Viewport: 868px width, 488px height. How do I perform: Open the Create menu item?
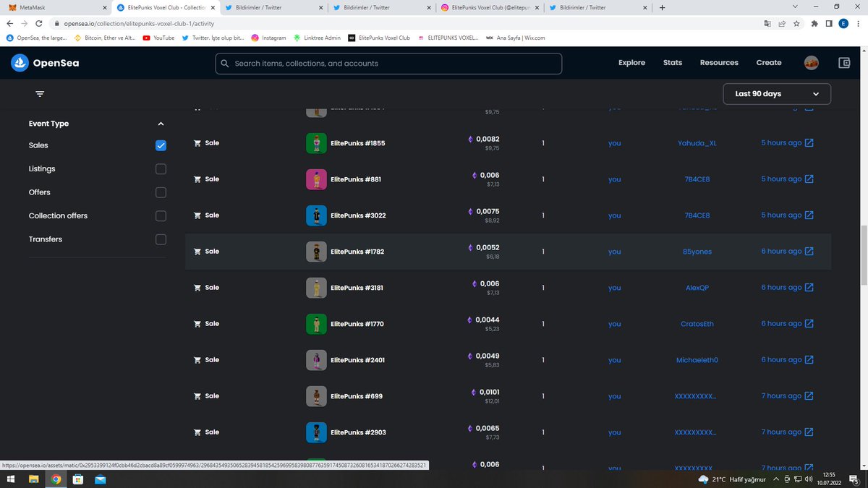769,63
